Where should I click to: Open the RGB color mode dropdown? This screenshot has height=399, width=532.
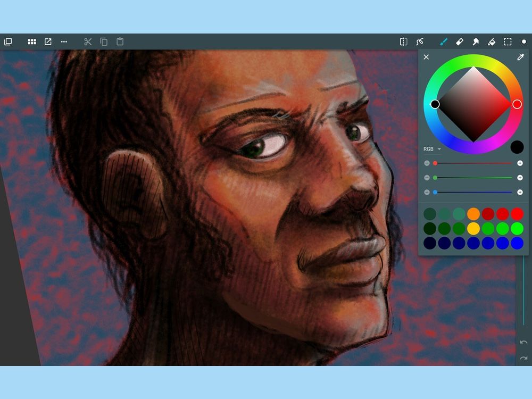coord(432,149)
